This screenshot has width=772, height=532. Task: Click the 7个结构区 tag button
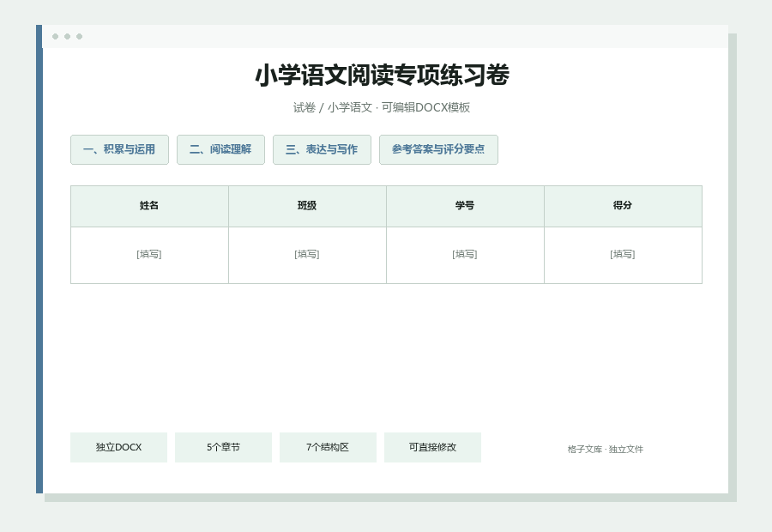328,447
